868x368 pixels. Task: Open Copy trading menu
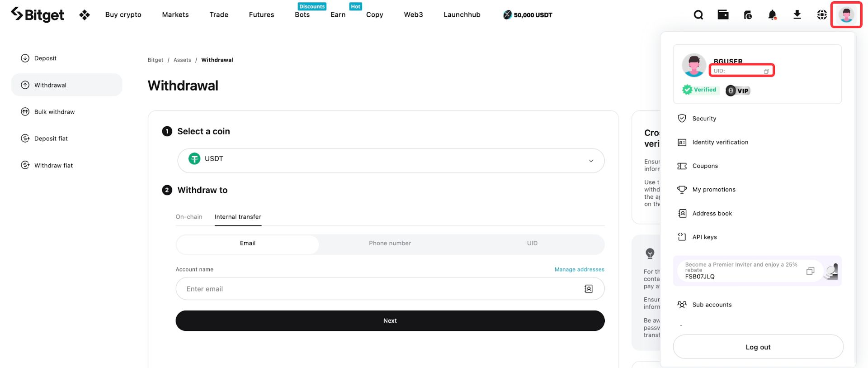(375, 14)
